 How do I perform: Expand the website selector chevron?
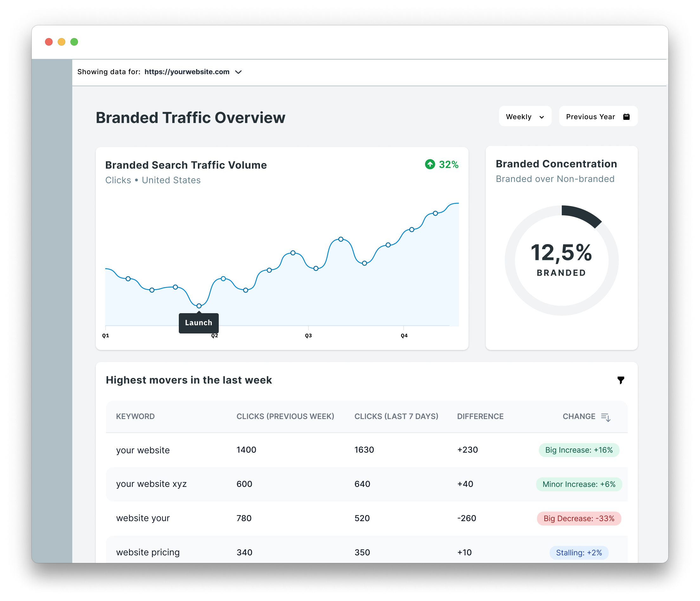tap(238, 72)
